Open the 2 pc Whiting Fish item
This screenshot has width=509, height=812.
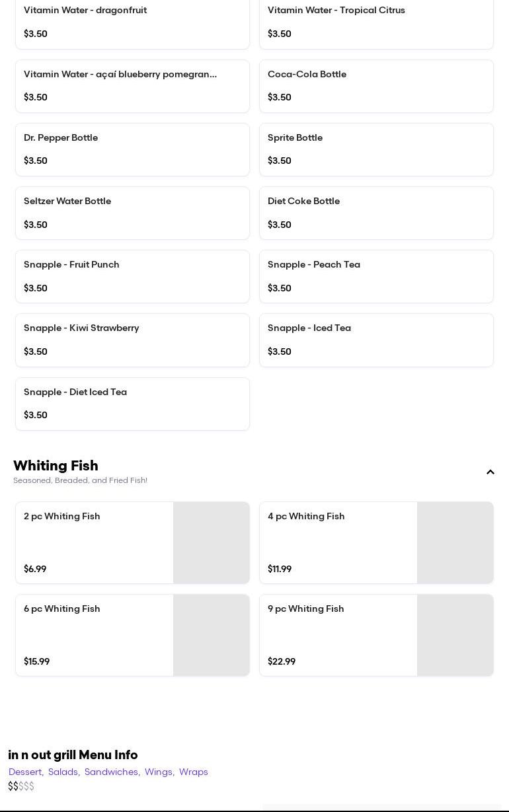pos(95,542)
